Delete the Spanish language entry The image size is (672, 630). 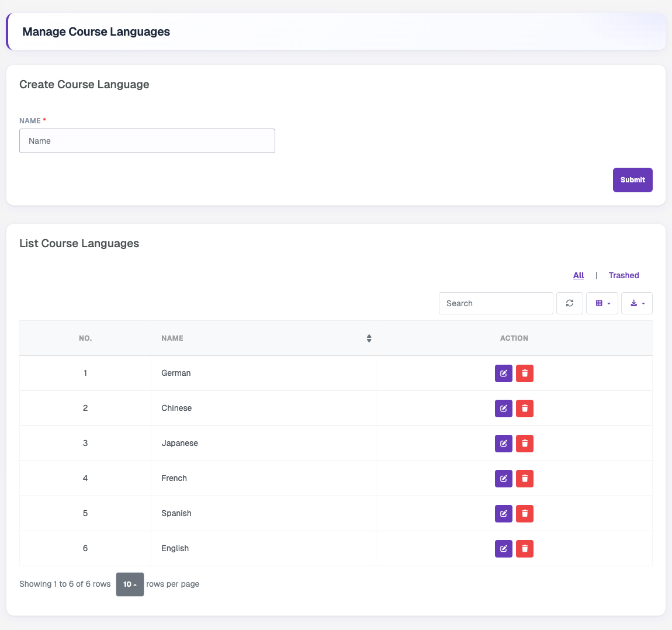click(x=525, y=514)
